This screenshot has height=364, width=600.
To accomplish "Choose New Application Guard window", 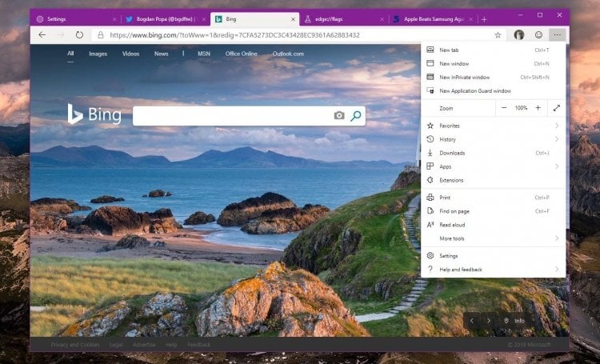I will (x=494, y=90).
